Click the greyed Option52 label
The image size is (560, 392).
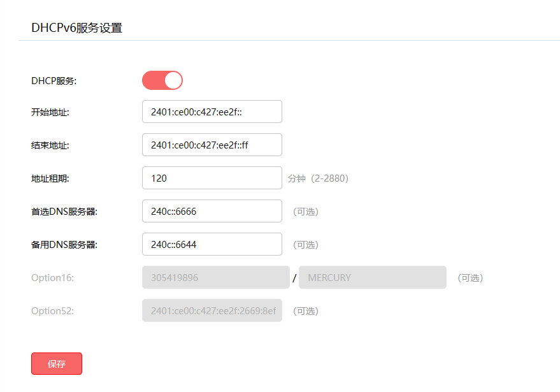(x=53, y=311)
